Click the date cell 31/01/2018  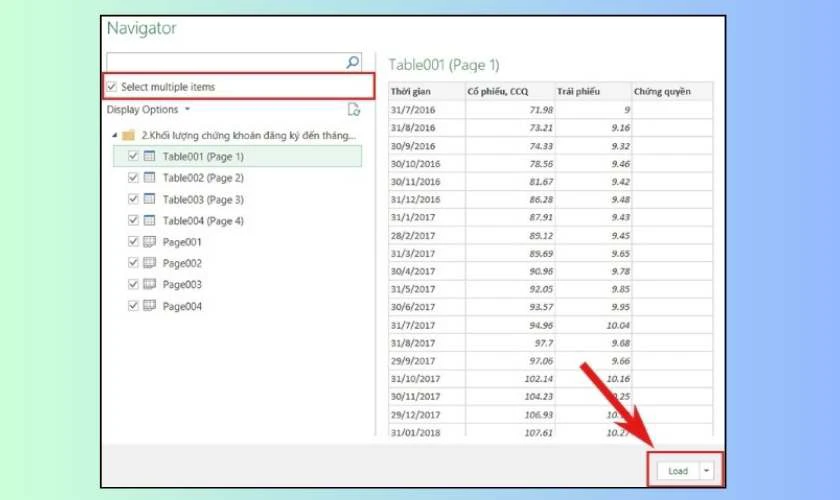pyautogui.click(x=427, y=432)
